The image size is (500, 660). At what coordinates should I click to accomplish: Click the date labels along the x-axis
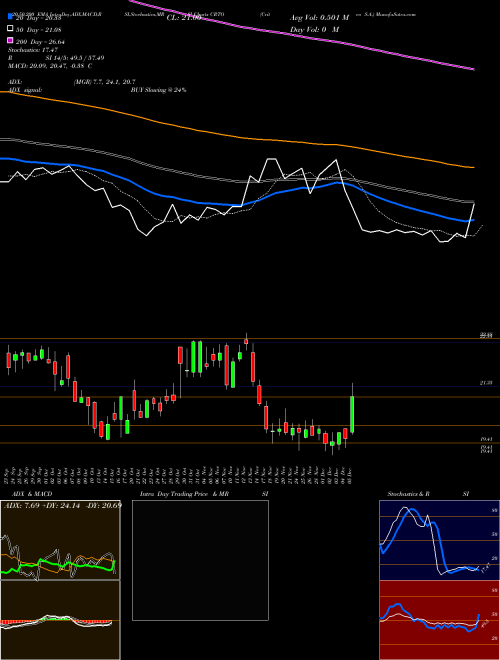[180, 476]
